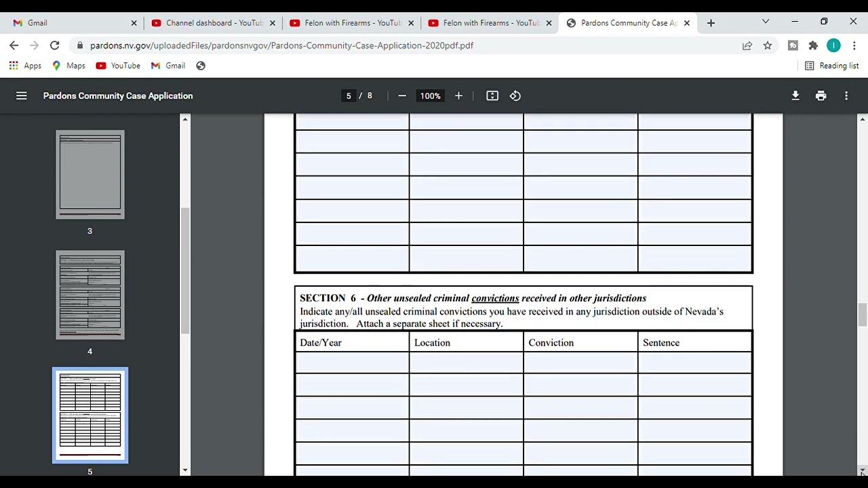Close the Pardons Community Case tab
The height and width of the screenshot is (488, 868).
[687, 23]
